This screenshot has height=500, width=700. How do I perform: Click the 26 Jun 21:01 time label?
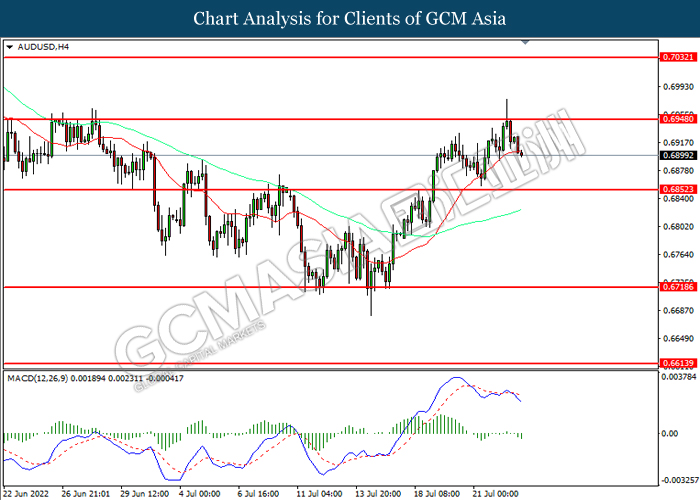[x=85, y=494]
